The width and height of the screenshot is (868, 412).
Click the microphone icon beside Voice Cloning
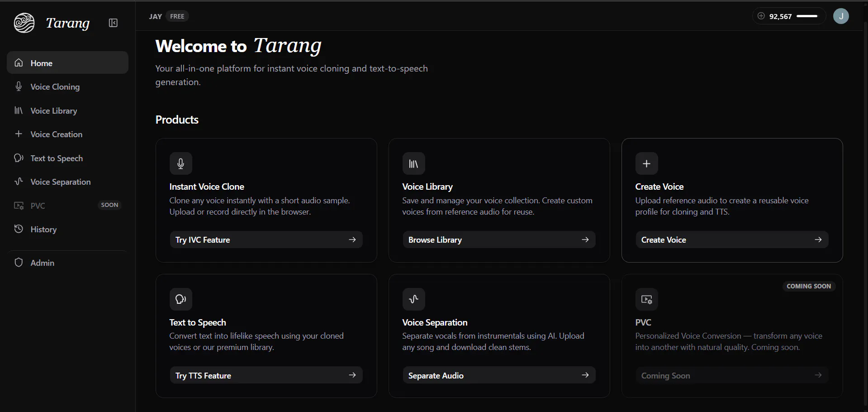coord(19,86)
